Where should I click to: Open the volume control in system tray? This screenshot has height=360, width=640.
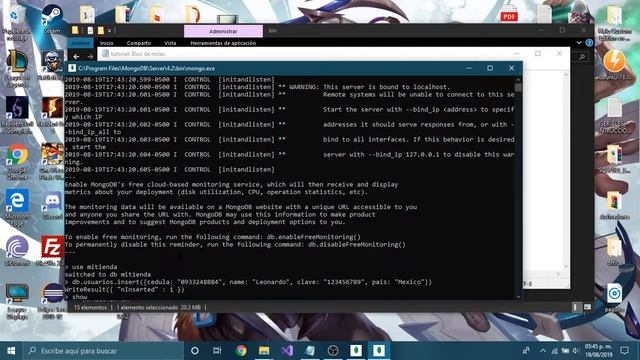576,351
